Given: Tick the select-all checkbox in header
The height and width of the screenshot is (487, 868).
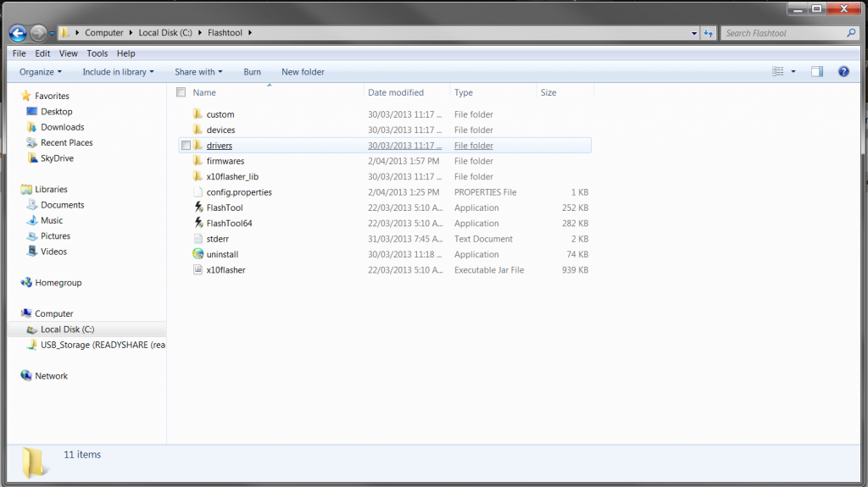Looking at the screenshot, I should click(x=181, y=92).
